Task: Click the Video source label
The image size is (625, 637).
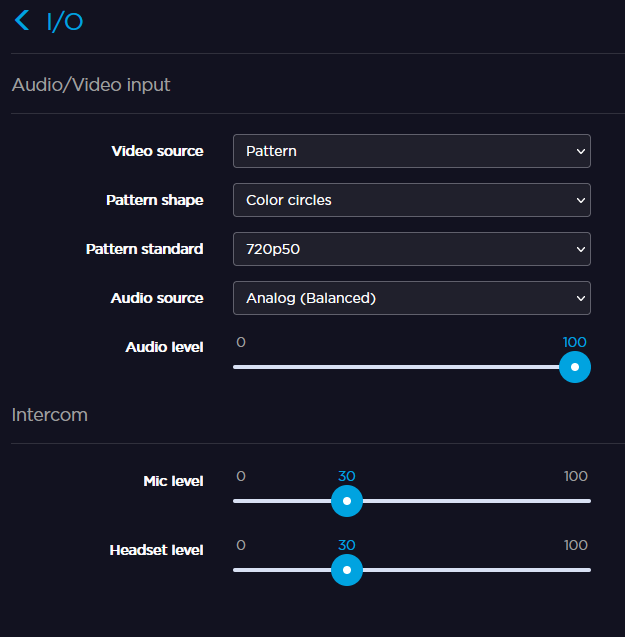Action: tap(157, 151)
